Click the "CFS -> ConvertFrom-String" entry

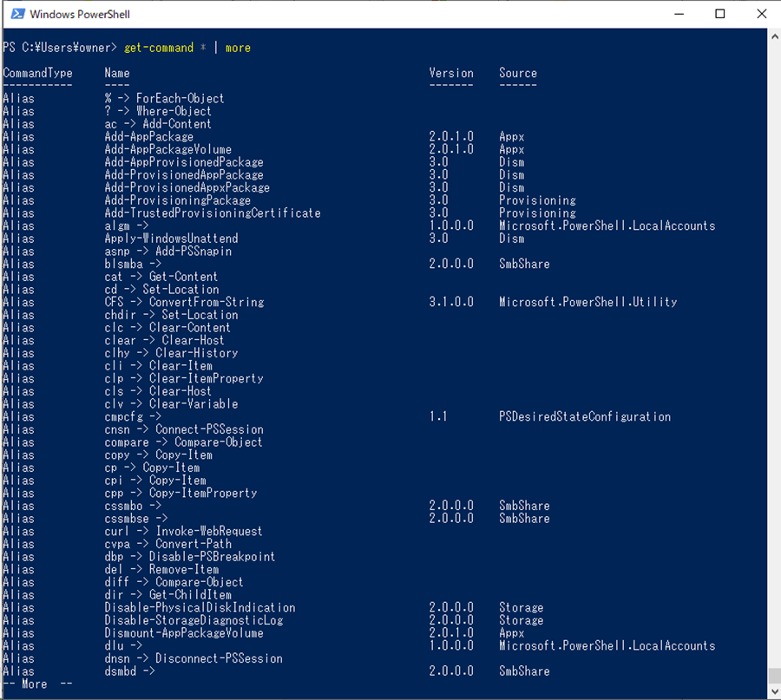[184, 302]
